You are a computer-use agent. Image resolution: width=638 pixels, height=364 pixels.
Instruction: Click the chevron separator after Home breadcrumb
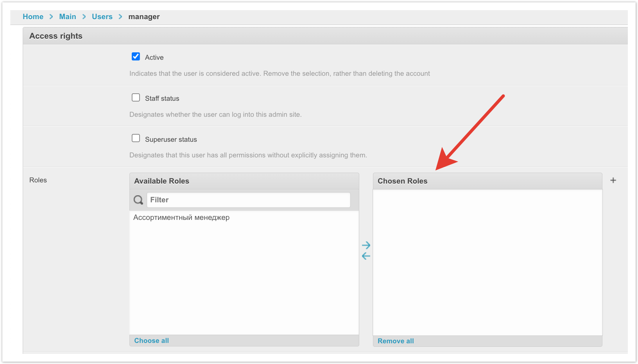51,17
